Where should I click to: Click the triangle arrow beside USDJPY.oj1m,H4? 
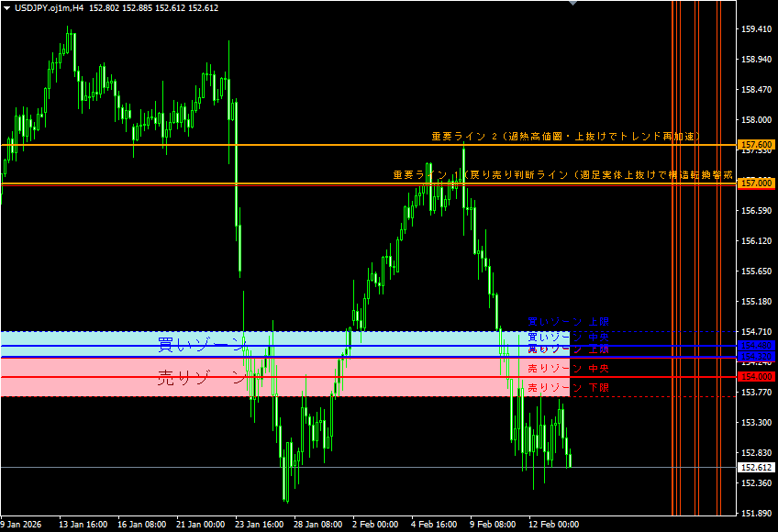6,7
